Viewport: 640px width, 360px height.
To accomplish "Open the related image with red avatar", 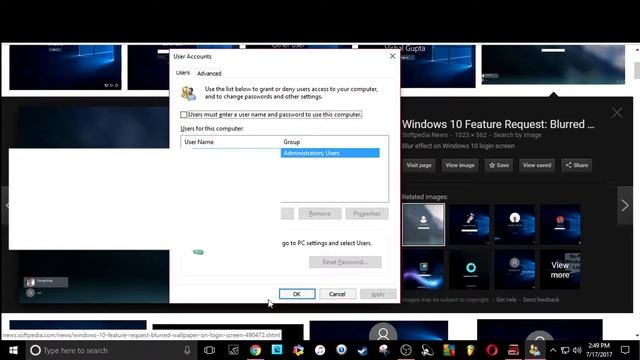I will point(560,225).
